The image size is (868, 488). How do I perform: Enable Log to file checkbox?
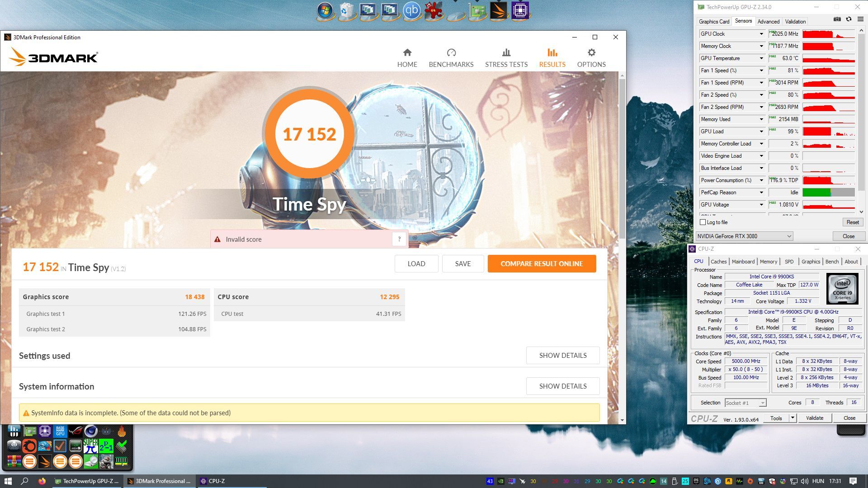coord(703,222)
